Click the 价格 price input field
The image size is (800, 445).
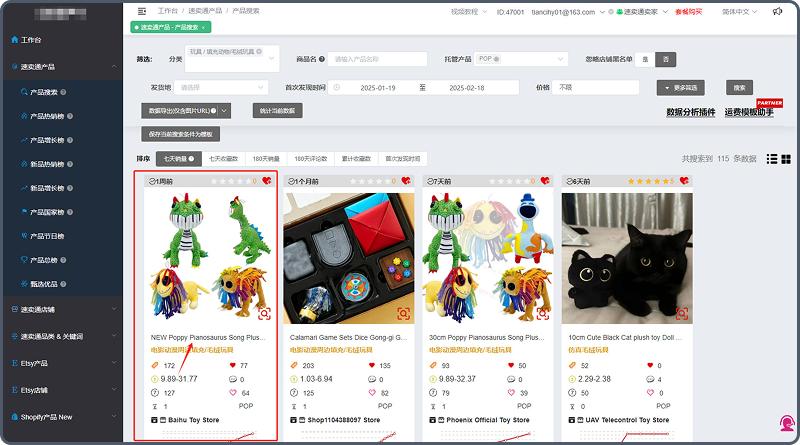tap(595, 88)
